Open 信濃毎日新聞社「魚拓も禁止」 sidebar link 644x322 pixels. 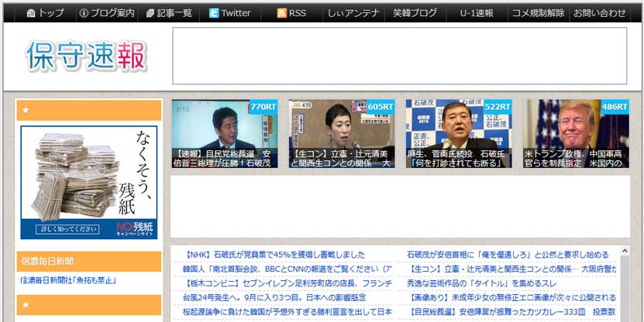pyautogui.click(x=68, y=280)
